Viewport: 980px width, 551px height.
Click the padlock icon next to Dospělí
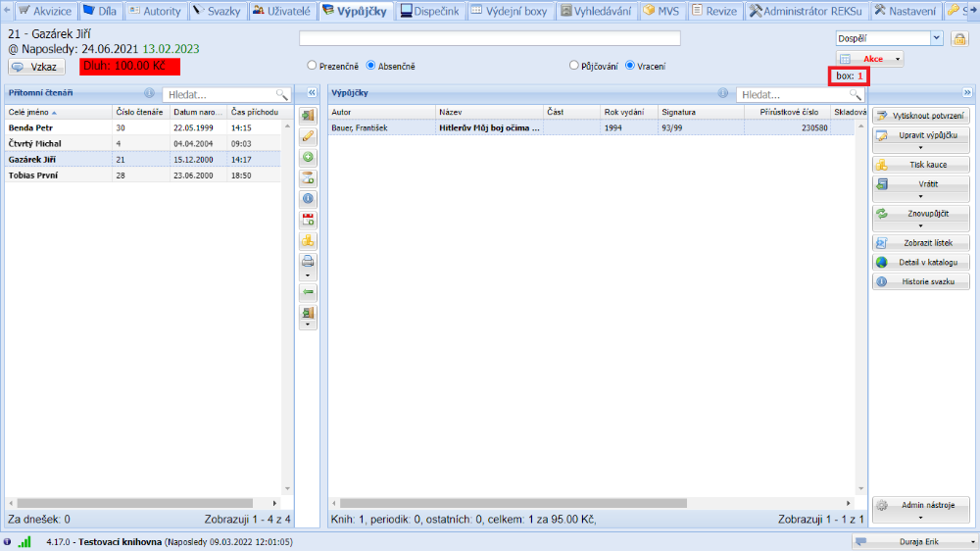(959, 38)
